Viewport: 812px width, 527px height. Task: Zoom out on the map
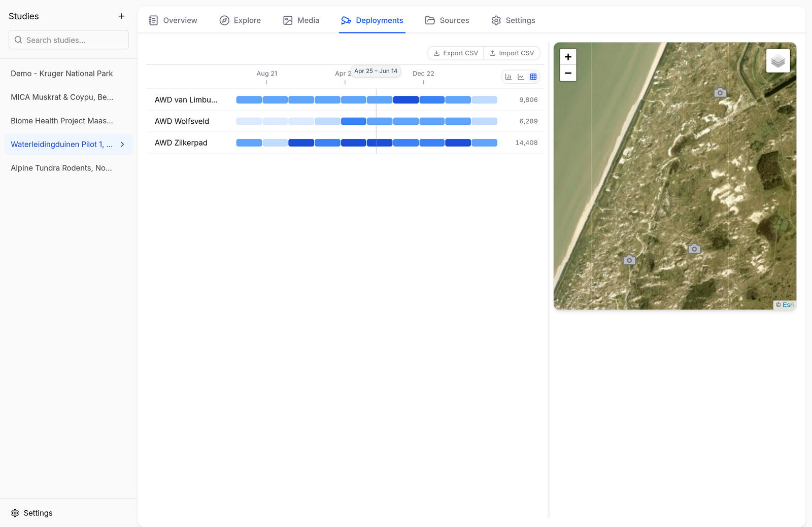click(568, 73)
